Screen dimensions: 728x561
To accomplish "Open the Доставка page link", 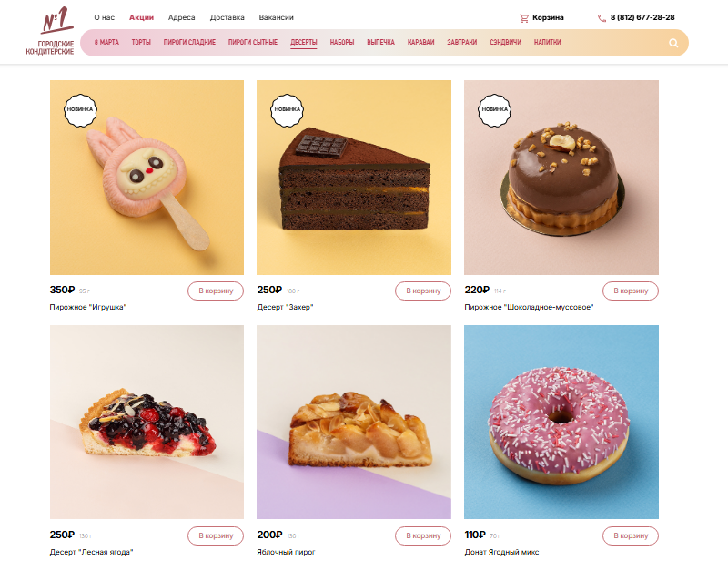I will (x=227, y=17).
